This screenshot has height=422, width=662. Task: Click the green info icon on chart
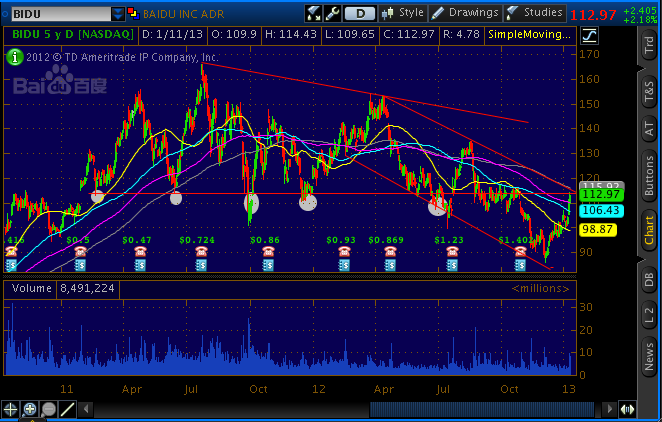(15, 57)
